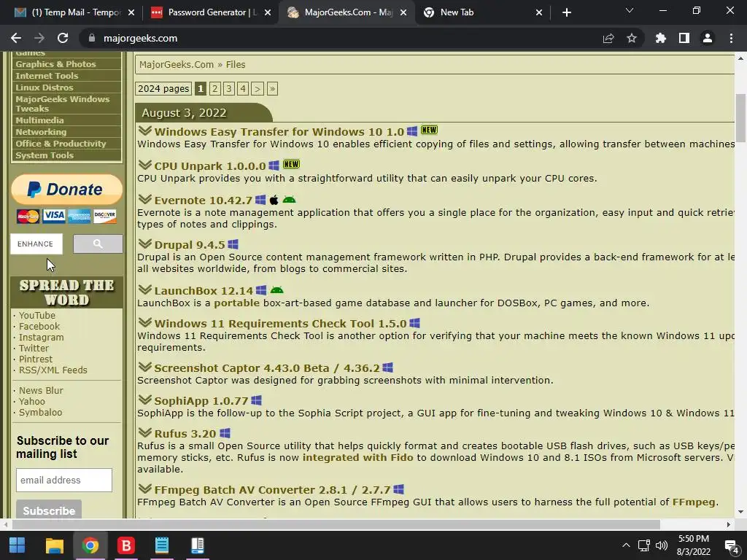
Task: Open the MajorGeeks Windows Tweaks category
Action: pyautogui.click(x=63, y=104)
